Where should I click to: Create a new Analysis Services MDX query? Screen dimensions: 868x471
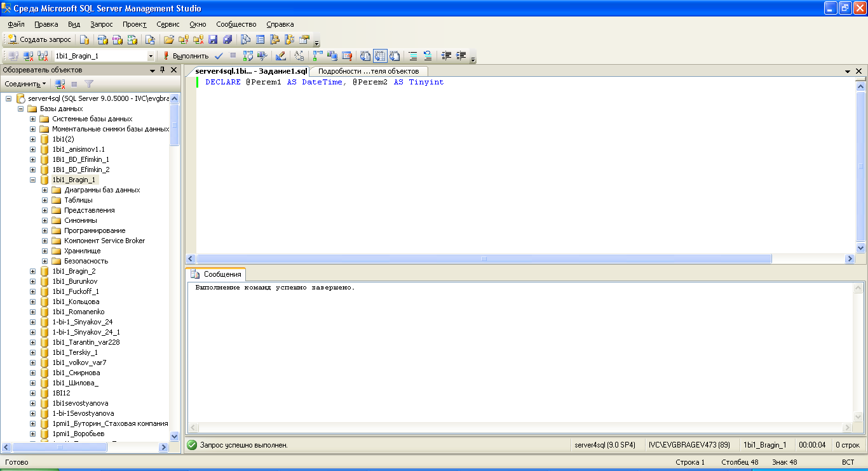(102, 39)
